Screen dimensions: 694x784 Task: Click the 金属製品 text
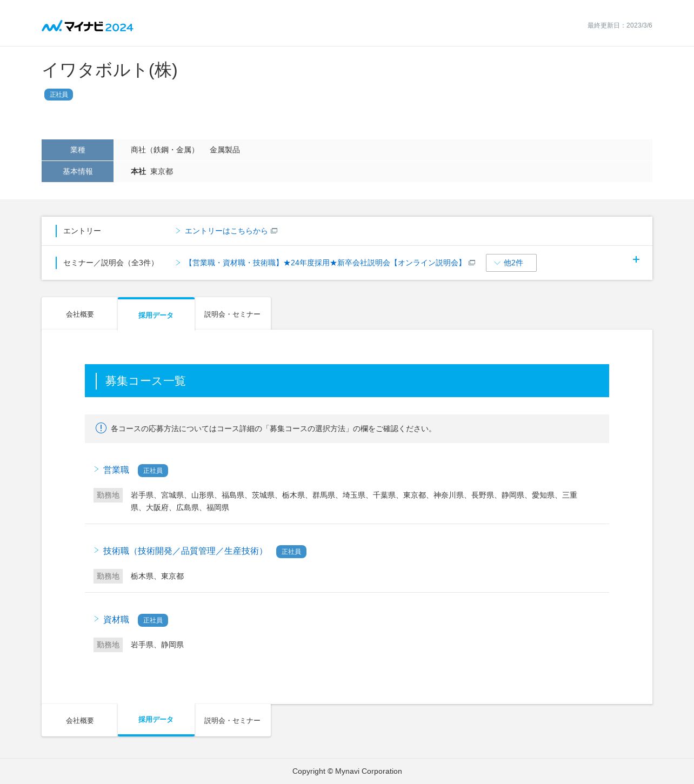tap(225, 150)
